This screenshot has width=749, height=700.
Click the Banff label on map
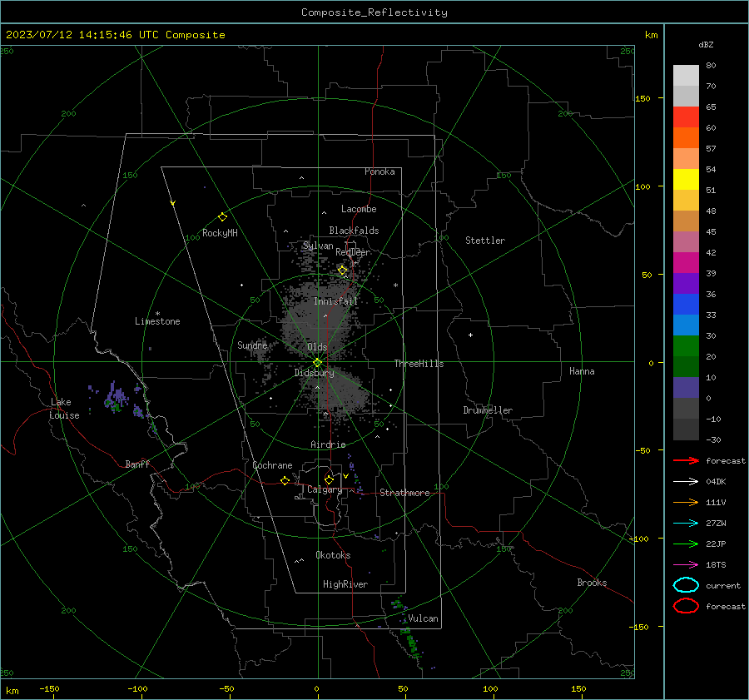pyautogui.click(x=137, y=464)
